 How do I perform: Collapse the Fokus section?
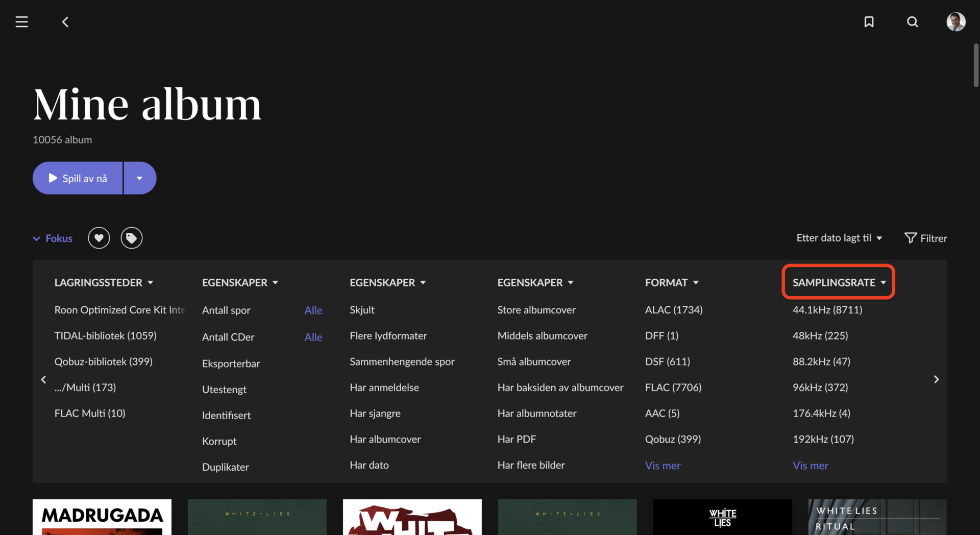pos(53,238)
